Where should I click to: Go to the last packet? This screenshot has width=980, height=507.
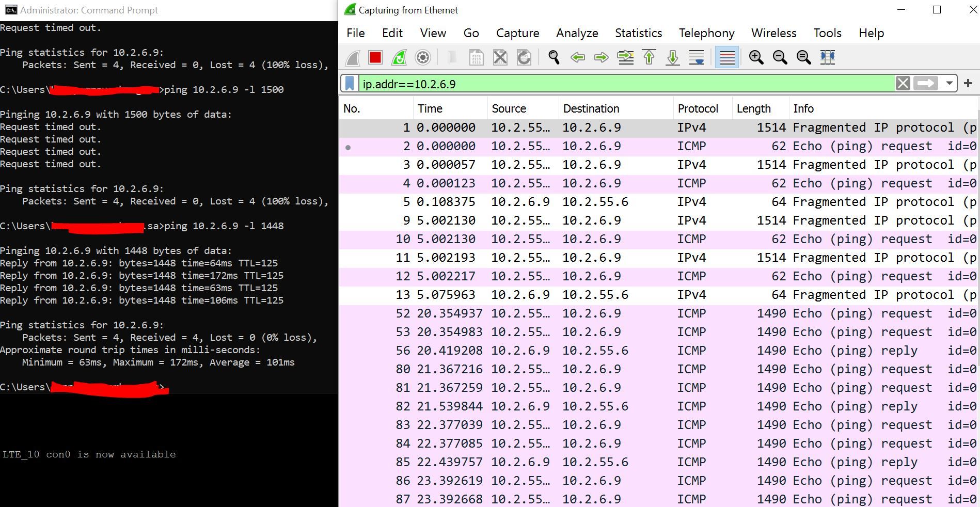pyautogui.click(x=672, y=57)
